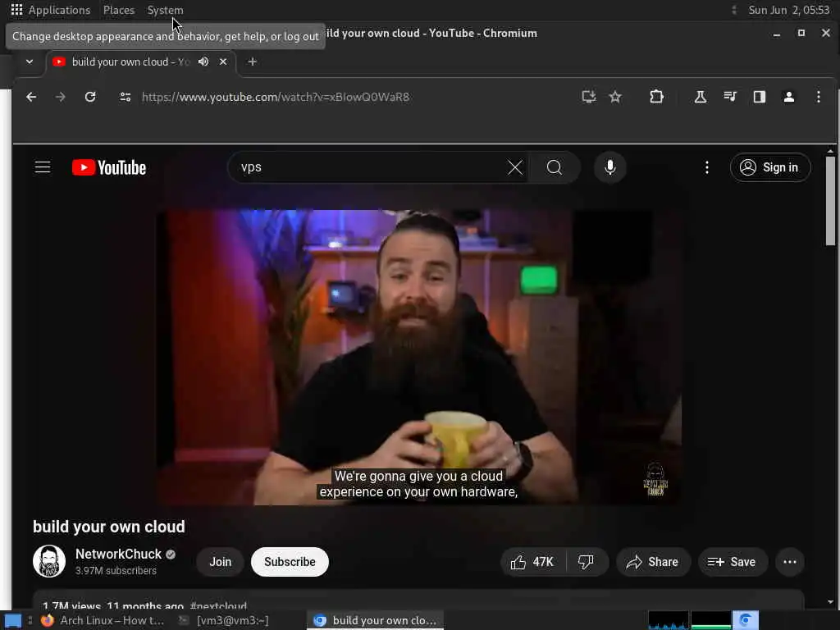Like the video with 47K likes
The width and height of the screenshot is (840, 630).
coord(532,562)
